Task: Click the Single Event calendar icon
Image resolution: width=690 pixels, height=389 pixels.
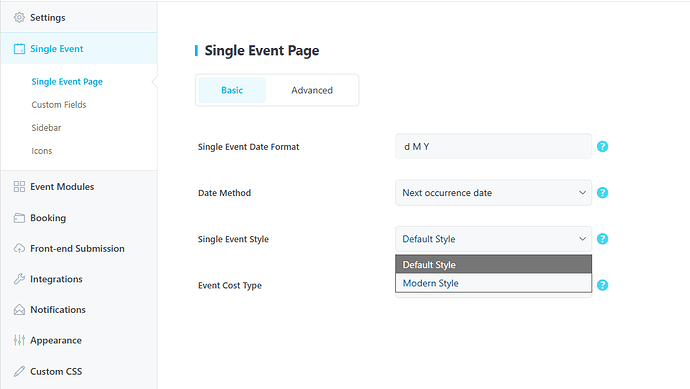Action: coord(19,49)
